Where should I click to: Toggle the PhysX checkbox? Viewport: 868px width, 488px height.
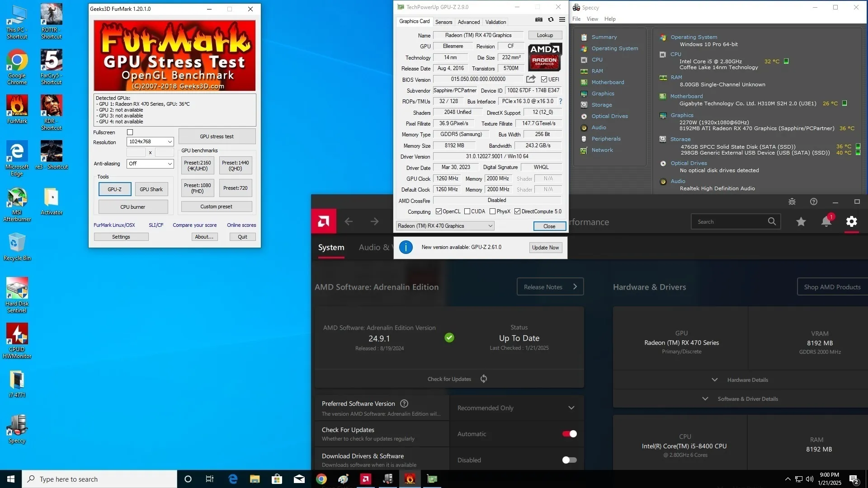pyautogui.click(x=492, y=211)
